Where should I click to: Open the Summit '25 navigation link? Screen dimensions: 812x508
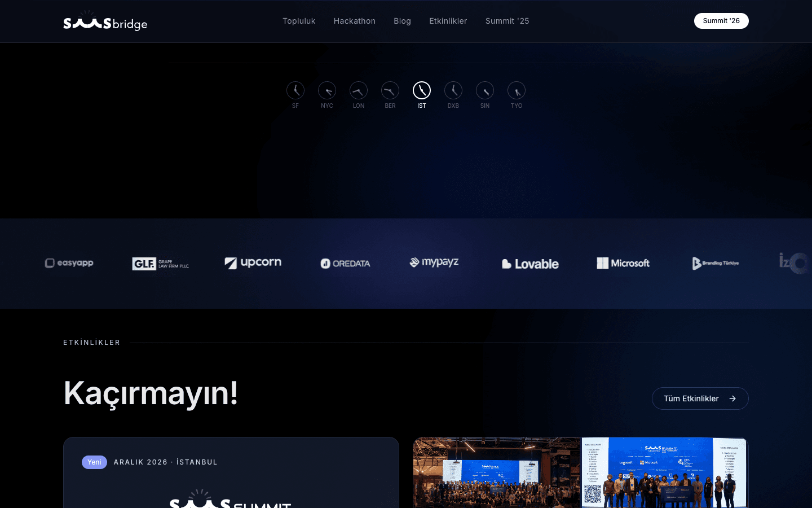pyautogui.click(x=507, y=21)
